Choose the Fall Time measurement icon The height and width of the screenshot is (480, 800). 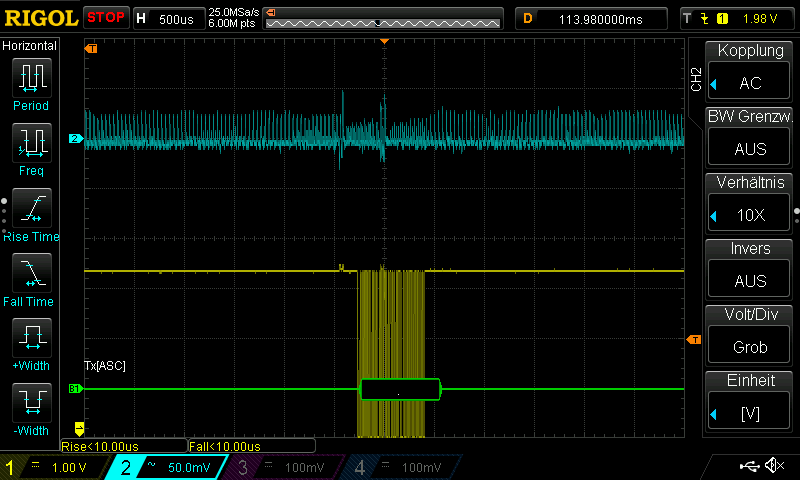31,274
